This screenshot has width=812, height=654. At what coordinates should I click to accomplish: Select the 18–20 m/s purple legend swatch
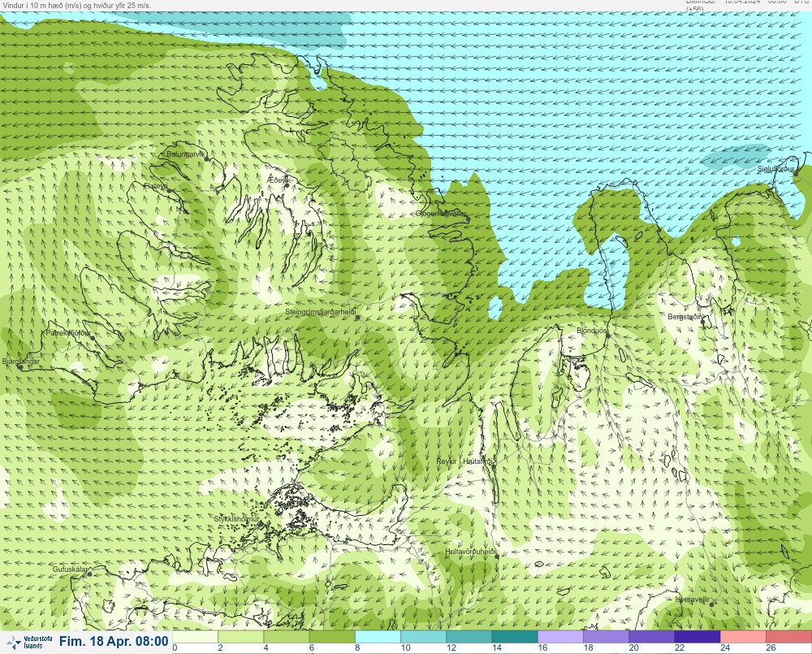pyautogui.click(x=606, y=636)
